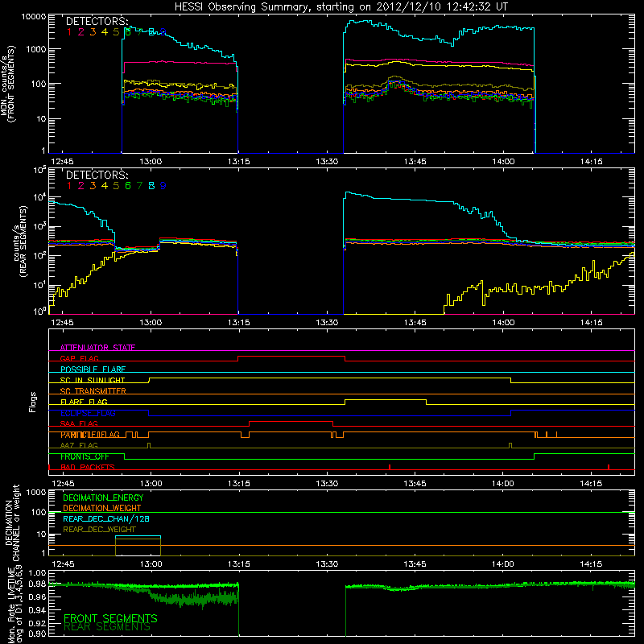Screen dimensions: 644x644
Task: Click magenta detector 2 in the rear segments legend
Action: [81, 186]
